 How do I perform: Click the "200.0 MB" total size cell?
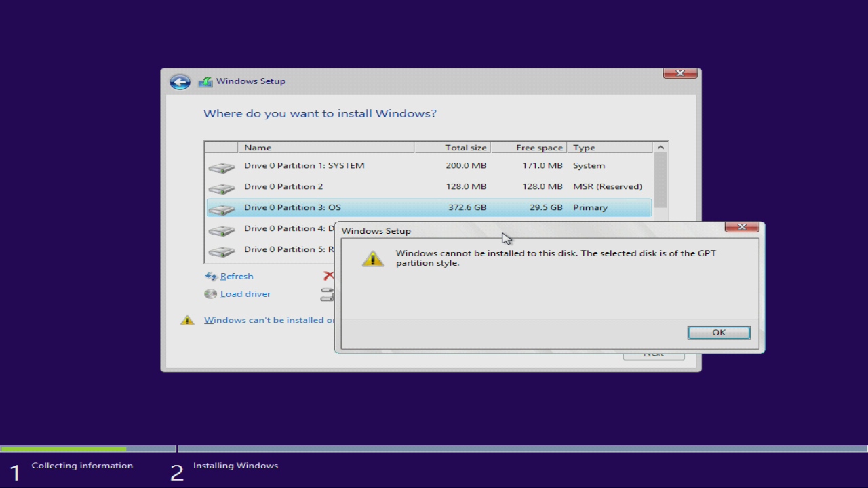(x=467, y=165)
